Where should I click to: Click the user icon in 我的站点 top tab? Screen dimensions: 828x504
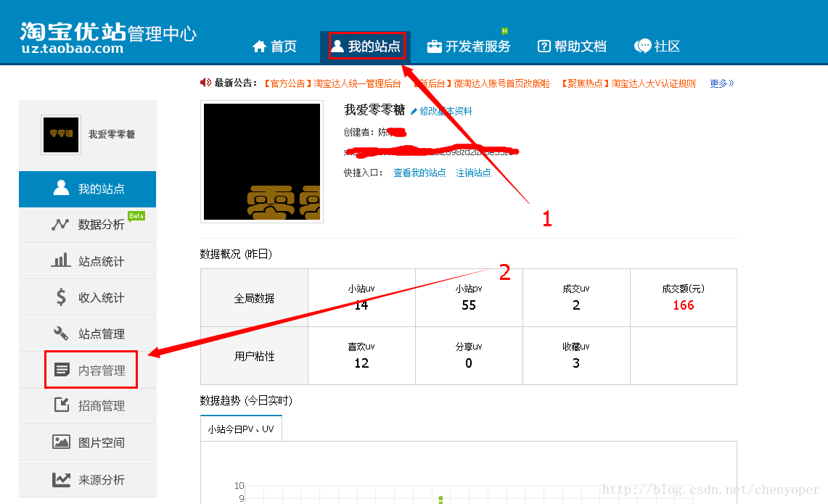pyautogui.click(x=337, y=46)
